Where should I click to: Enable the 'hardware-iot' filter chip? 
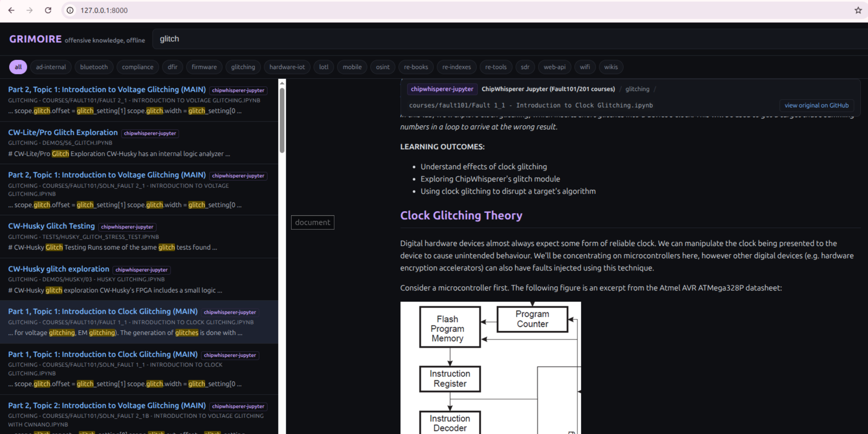[x=287, y=67]
